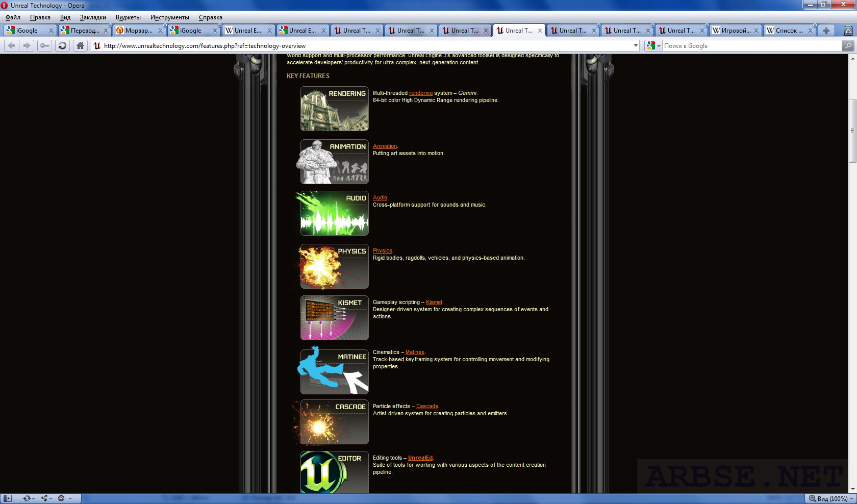
Task: Open the Закладки menu
Action: coord(93,17)
